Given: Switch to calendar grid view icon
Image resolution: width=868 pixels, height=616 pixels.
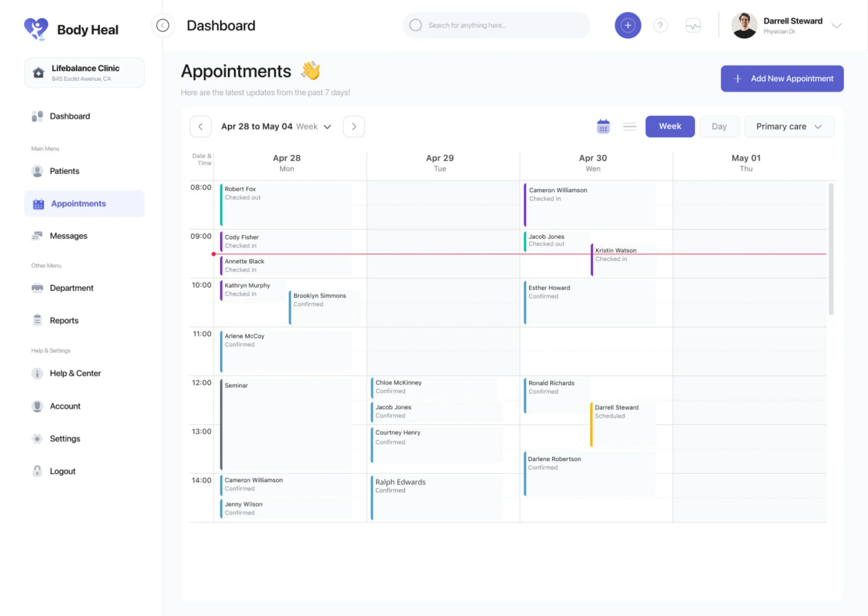Looking at the screenshot, I should [x=603, y=126].
